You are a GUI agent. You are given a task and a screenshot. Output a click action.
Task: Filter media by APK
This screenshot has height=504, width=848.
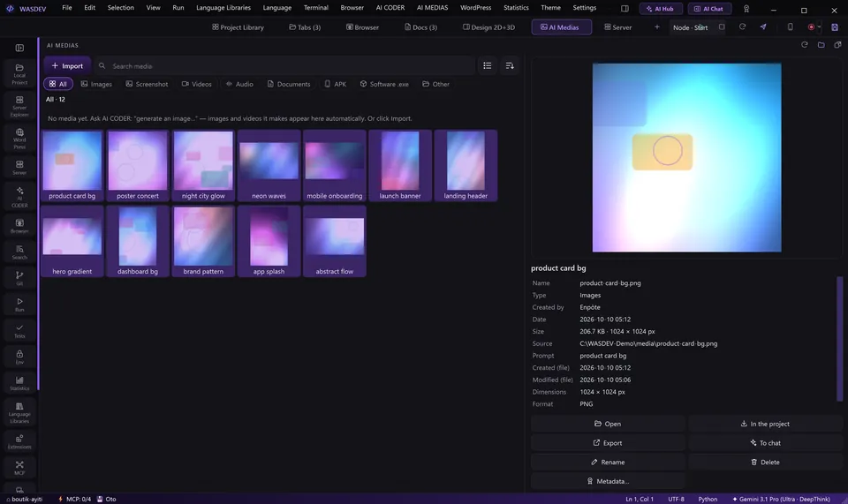coord(336,84)
